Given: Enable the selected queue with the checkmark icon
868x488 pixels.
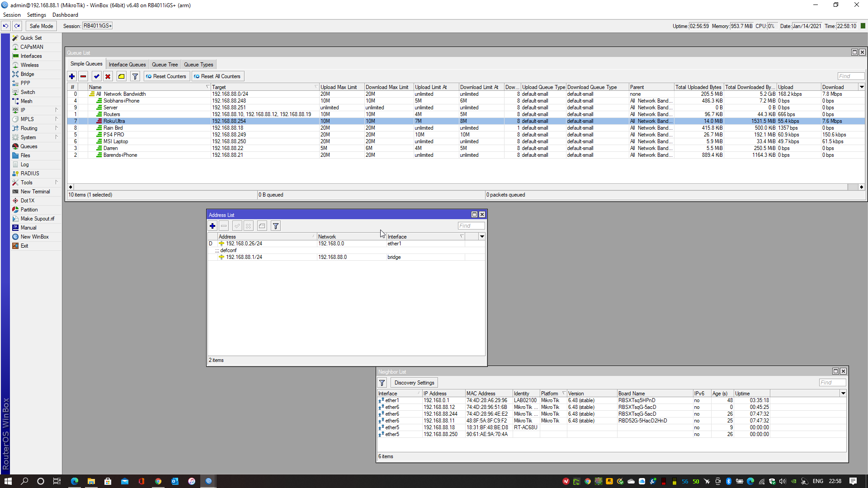Looking at the screenshot, I should tap(96, 76).
